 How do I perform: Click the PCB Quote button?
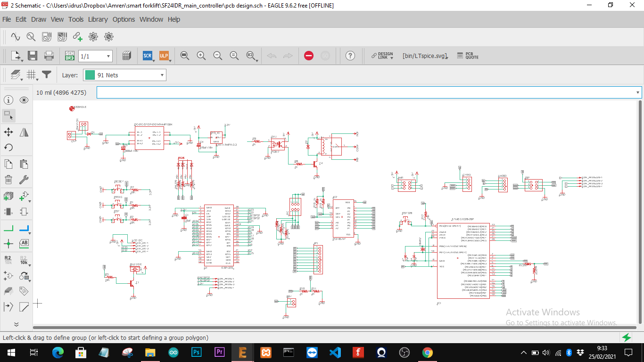tap(468, 56)
